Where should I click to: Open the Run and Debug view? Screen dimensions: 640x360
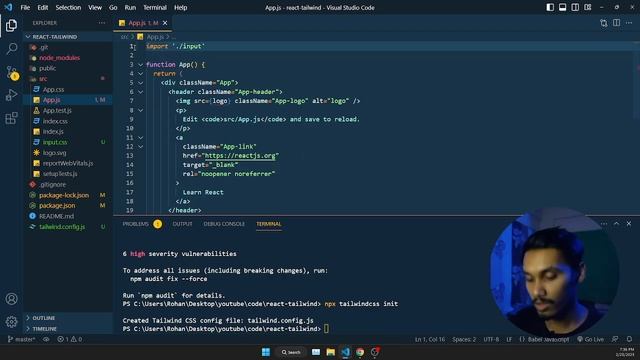tap(11, 95)
